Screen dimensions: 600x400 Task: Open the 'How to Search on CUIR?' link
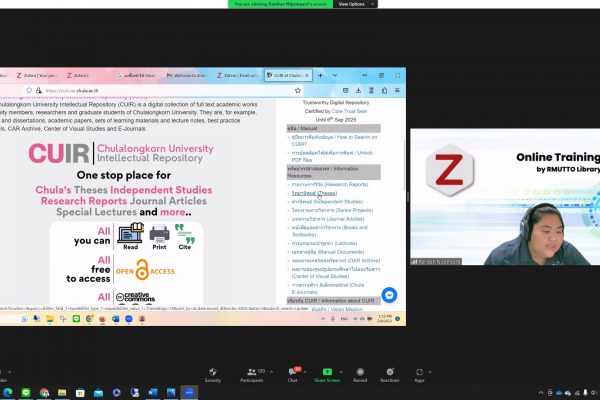(334, 140)
